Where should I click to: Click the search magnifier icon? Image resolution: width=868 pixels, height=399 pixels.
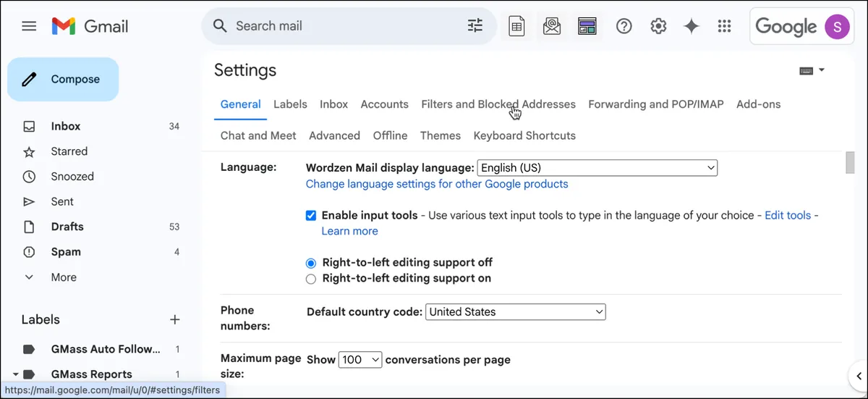221,26
